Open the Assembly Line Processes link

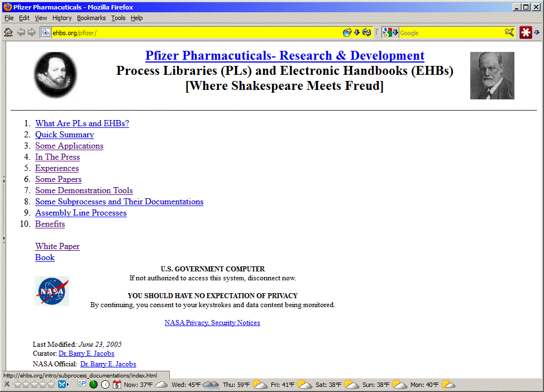pos(81,213)
